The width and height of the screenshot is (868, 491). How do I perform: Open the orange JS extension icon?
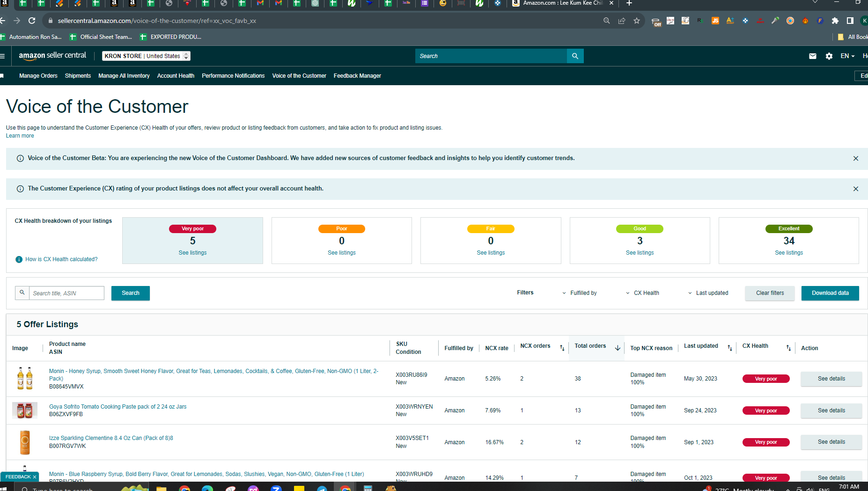coord(715,21)
